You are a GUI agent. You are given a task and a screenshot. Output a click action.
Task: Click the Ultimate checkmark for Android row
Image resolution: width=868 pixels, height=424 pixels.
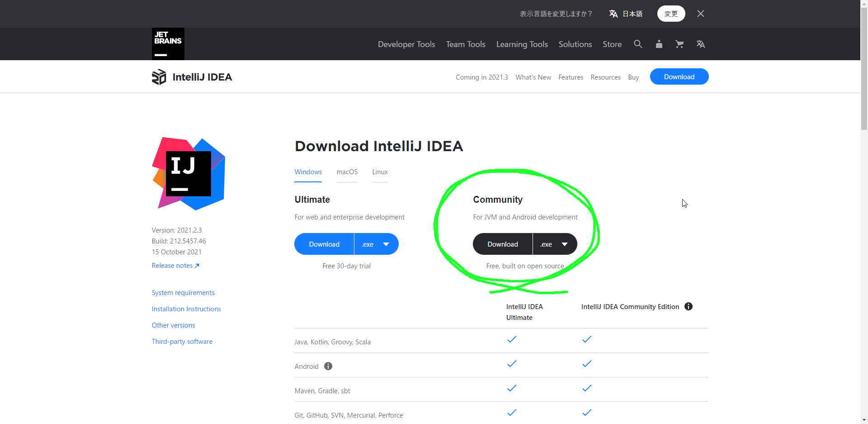click(x=512, y=364)
